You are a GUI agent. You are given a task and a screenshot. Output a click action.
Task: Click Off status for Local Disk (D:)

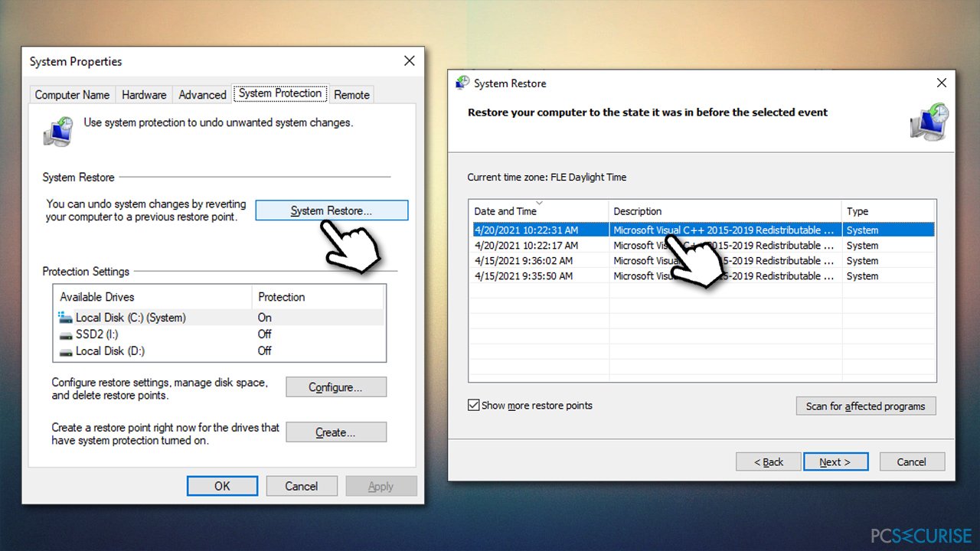coord(265,351)
